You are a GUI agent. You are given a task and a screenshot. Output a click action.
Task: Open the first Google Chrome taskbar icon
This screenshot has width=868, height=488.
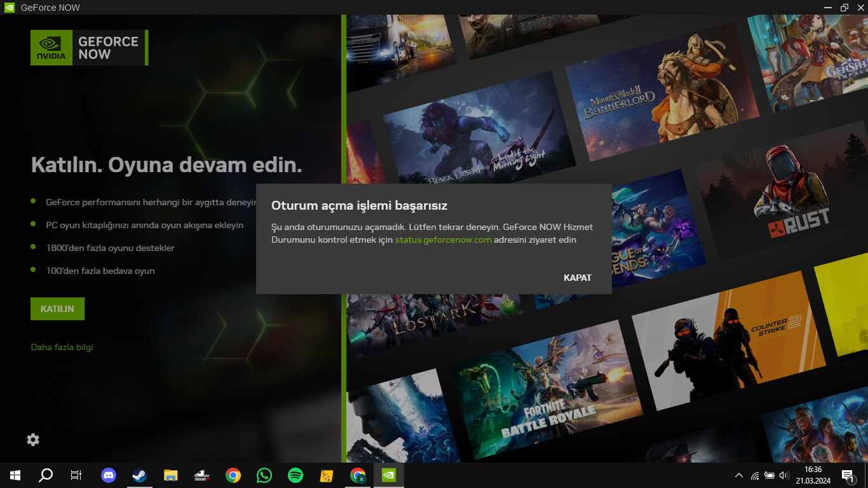[233, 475]
